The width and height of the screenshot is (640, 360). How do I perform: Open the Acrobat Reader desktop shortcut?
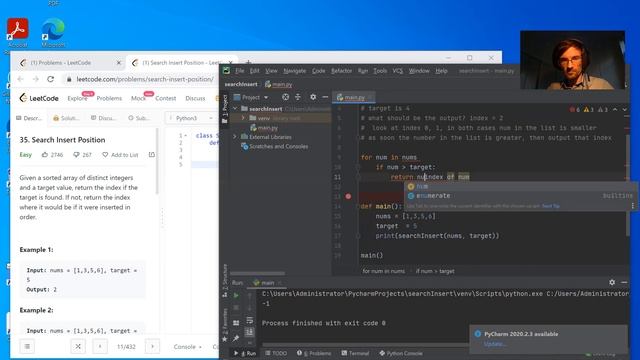coord(18,32)
